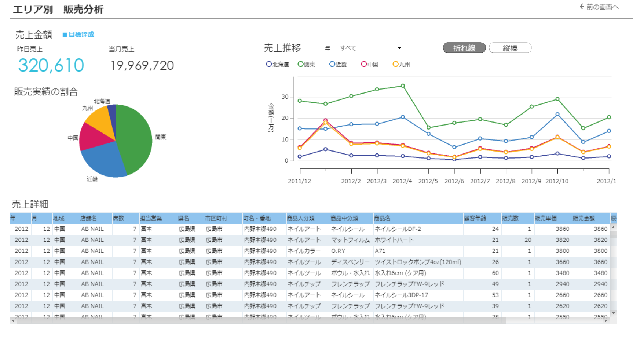Viewport: 644px width, 338px height.
Task: Click the 北海道 legend circle marker
Action: point(269,64)
